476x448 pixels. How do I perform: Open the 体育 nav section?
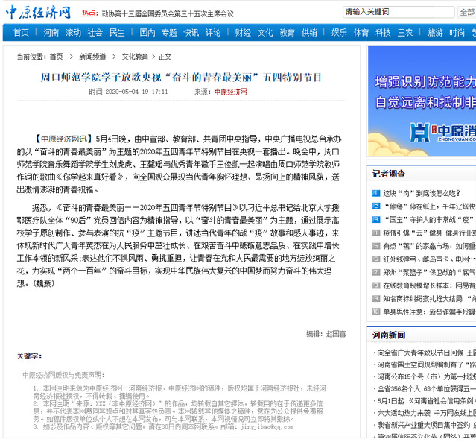[361, 33]
